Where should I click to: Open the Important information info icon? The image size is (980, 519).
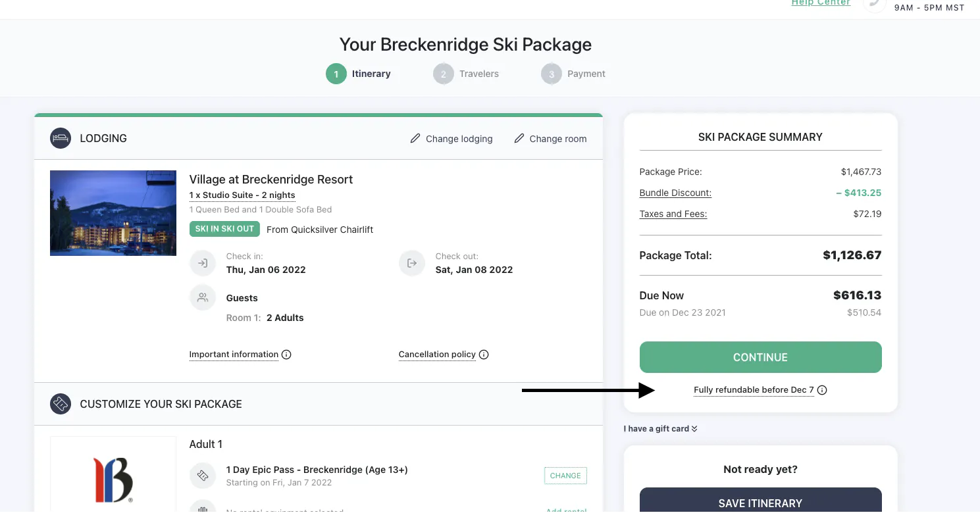(x=286, y=355)
